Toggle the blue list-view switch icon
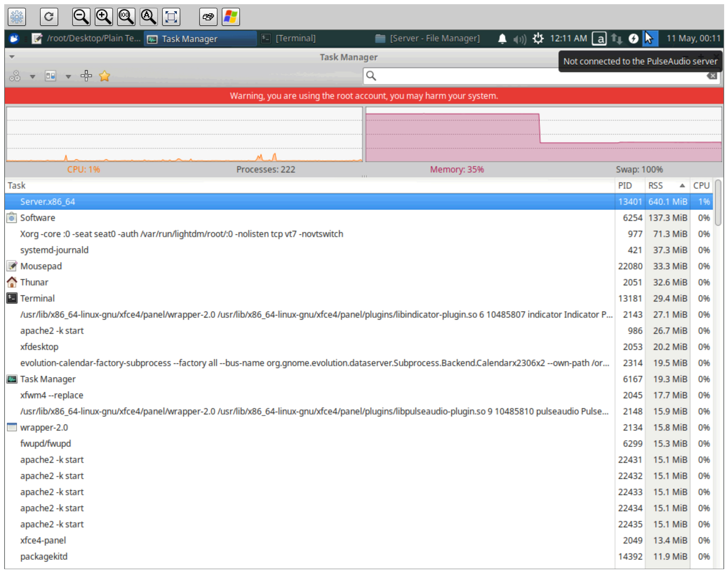 click(50, 76)
